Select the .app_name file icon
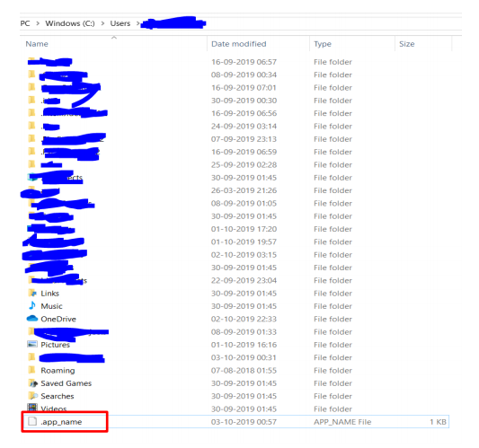479x448 pixels. 32,421
